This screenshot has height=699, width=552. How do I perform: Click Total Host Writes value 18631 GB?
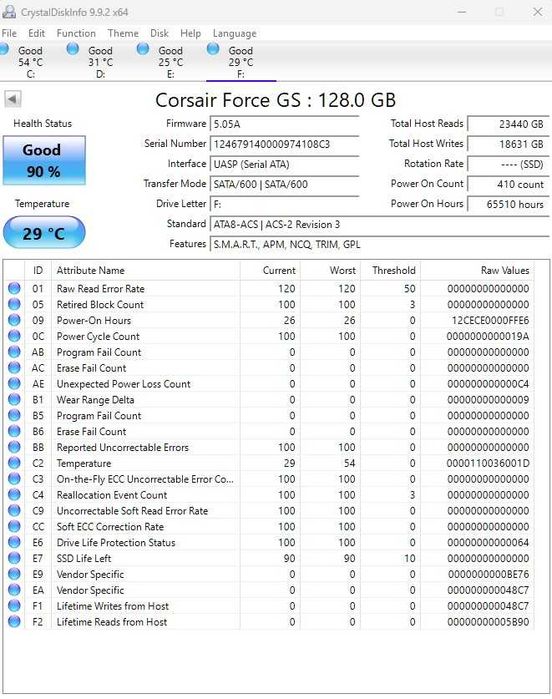[x=508, y=144]
